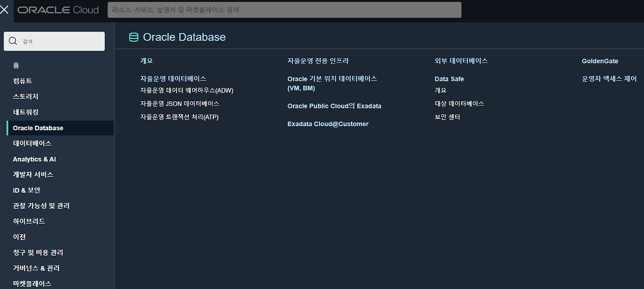
Task: Open 청구 및 비용 관리 category
Action: (38, 252)
